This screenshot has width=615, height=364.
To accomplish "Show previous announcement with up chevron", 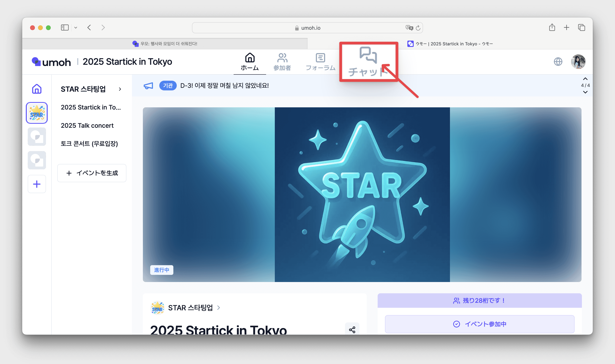I will pos(585,79).
